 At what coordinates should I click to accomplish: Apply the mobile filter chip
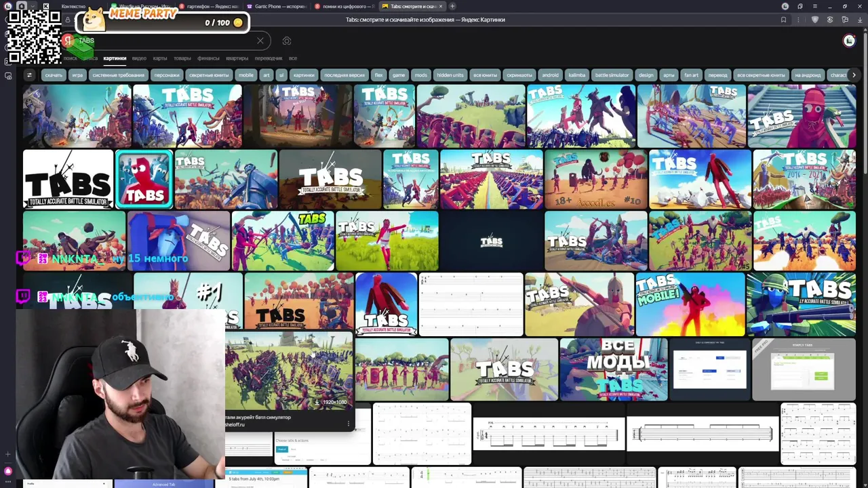pyautogui.click(x=245, y=75)
